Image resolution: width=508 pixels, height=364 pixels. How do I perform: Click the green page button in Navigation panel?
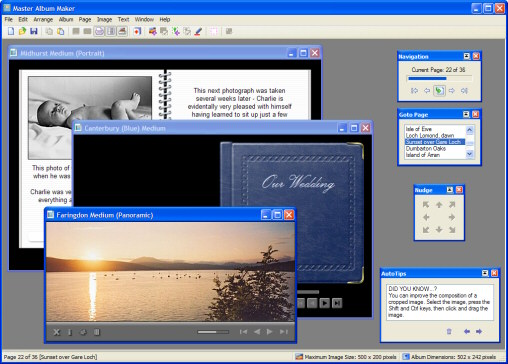tap(439, 91)
